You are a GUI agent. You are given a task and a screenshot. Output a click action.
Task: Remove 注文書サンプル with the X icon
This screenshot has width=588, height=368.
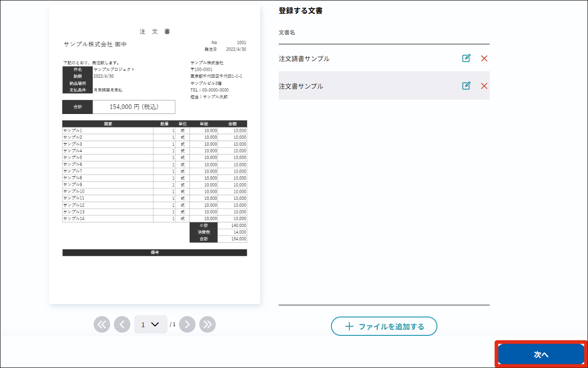(484, 86)
